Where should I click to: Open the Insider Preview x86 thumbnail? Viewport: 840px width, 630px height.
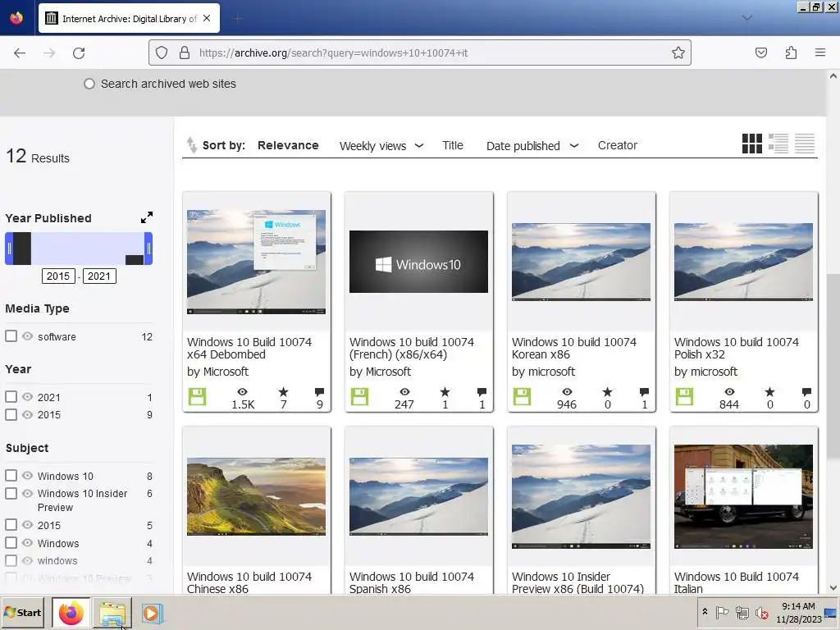581,496
